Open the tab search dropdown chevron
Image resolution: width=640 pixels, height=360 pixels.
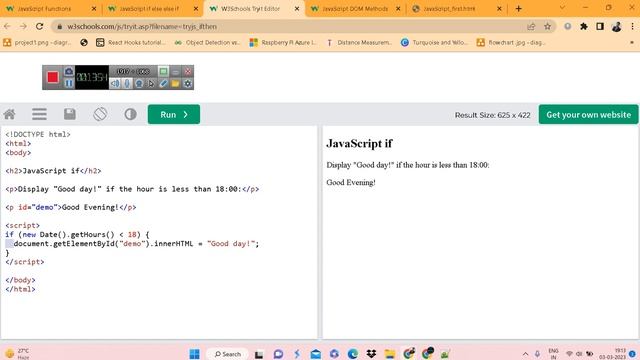coord(562,8)
